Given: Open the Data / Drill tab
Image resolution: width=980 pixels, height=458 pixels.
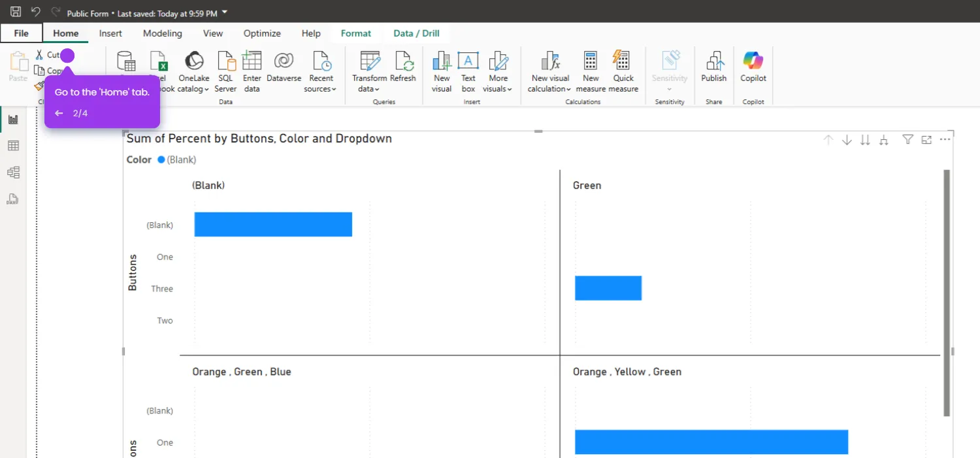Looking at the screenshot, I should point(417,33).
